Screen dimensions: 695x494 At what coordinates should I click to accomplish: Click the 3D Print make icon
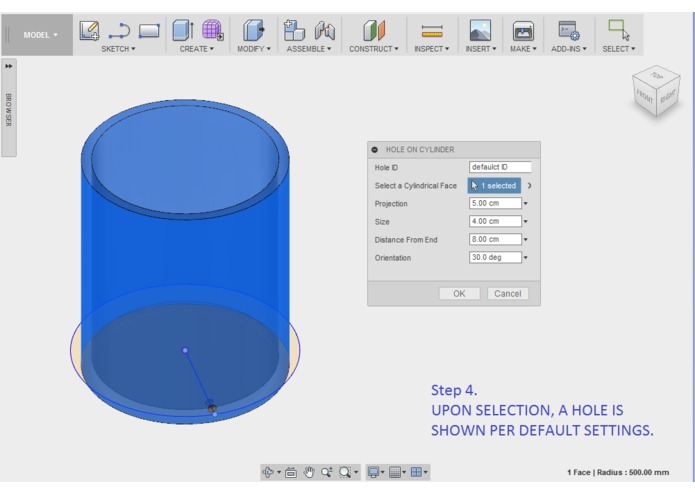523,31
